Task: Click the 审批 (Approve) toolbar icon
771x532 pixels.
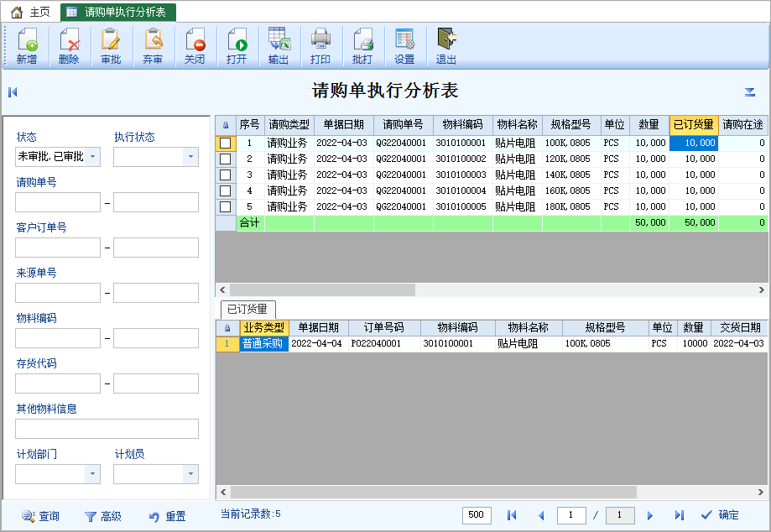Action: (111, 46)
